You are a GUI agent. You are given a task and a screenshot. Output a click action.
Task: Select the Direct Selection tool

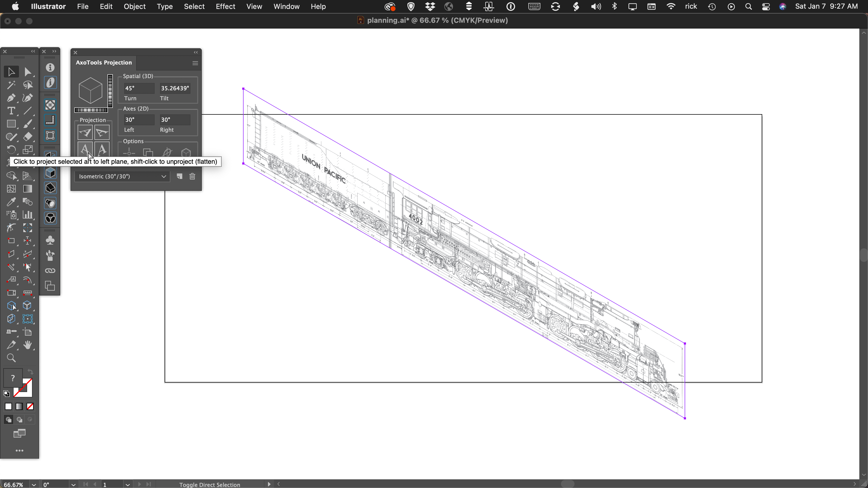point(28,72)
